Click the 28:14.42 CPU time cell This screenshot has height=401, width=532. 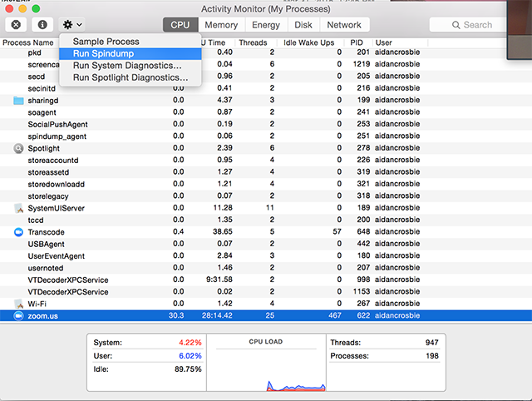point(217,316)
